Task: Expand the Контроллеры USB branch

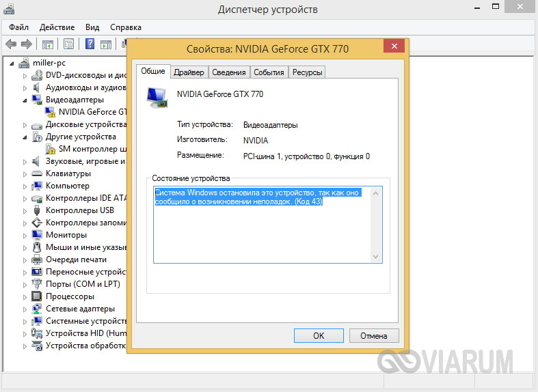Action: coord(25,211)
